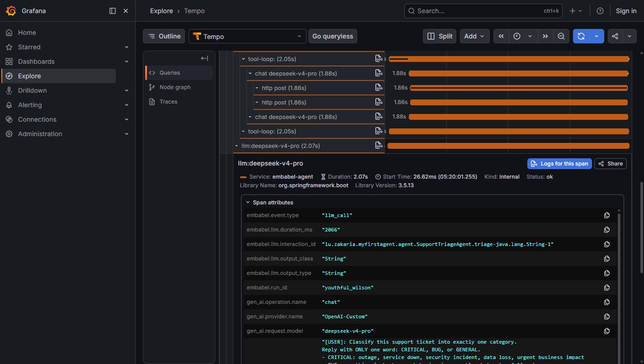Expand the Alerting section chevron
This screenshot has height=364, width=644.
coord(127,105)
